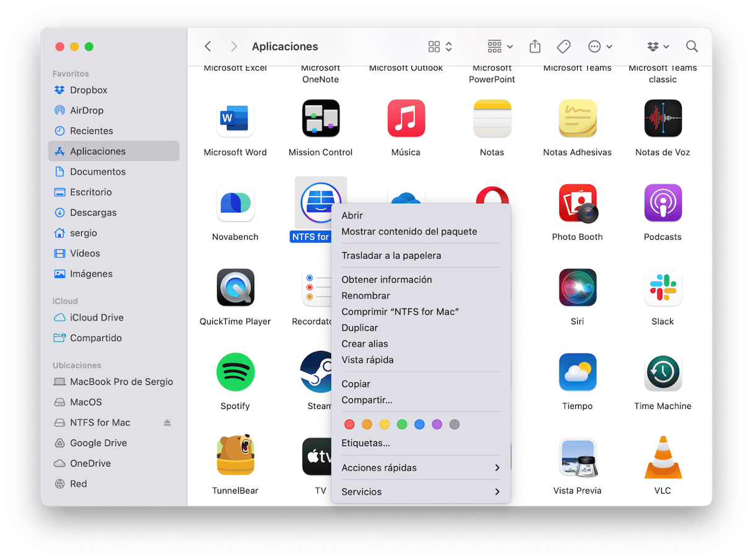Choose Mostrar contenido del paquete
Image resolution: width=753 pixels, height=560 pixels.
click(x=421, y=231)
